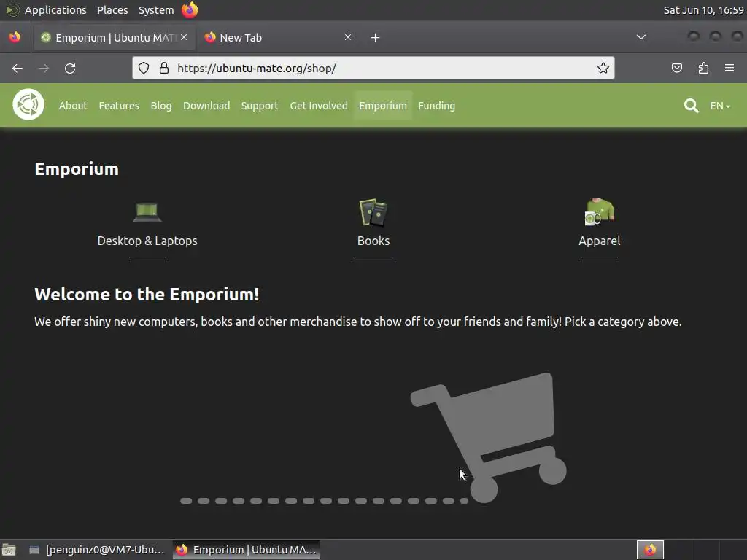This screenshot has width=747, height=560.
Task: Go to the Funding page
Action: point(436,106)
